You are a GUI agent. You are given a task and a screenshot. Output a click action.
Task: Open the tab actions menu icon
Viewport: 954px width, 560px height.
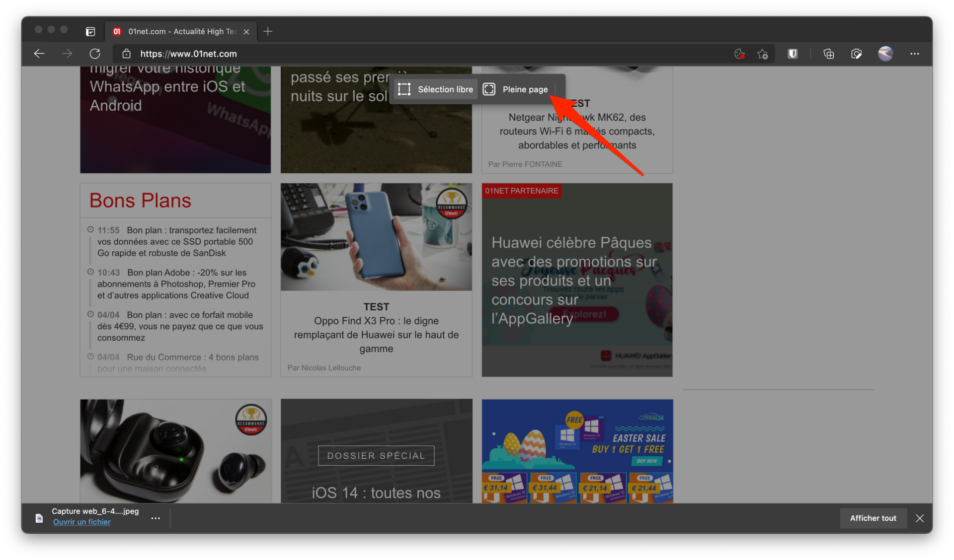pos(90,31)
